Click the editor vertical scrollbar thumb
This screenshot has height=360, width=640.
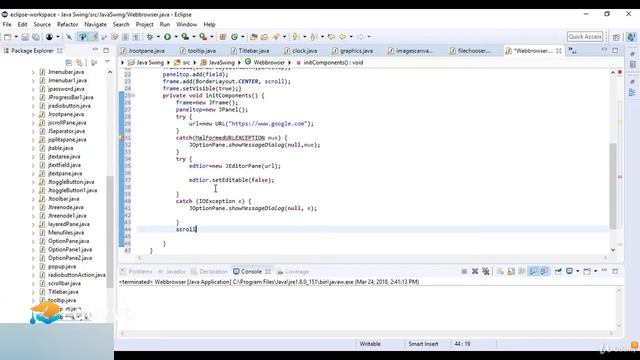(x=613, y=186)
